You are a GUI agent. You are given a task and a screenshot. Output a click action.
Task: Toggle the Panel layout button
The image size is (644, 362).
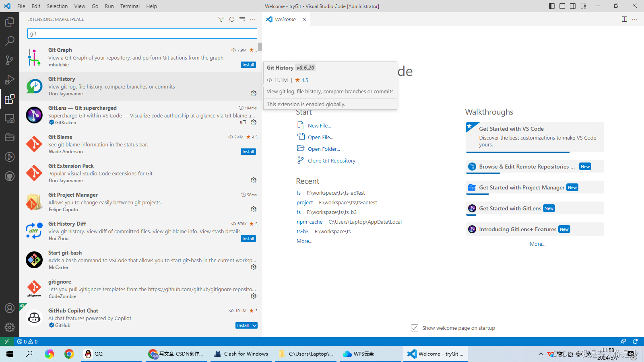pyautogui.click(x=562, y=6)
